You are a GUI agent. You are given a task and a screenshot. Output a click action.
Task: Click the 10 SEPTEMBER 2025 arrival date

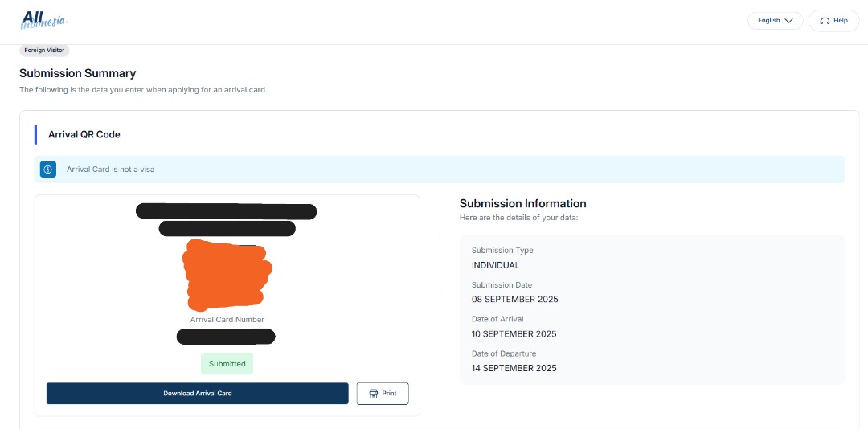coord(514,333)
